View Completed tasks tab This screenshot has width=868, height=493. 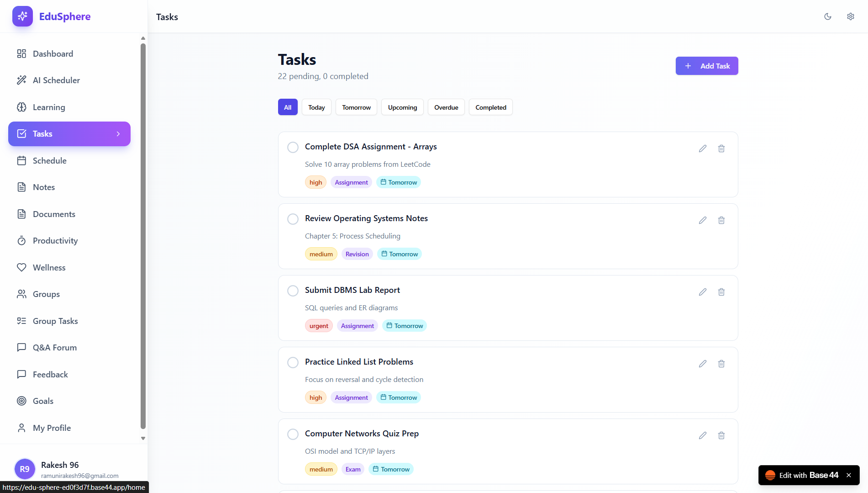pos(490,107)
